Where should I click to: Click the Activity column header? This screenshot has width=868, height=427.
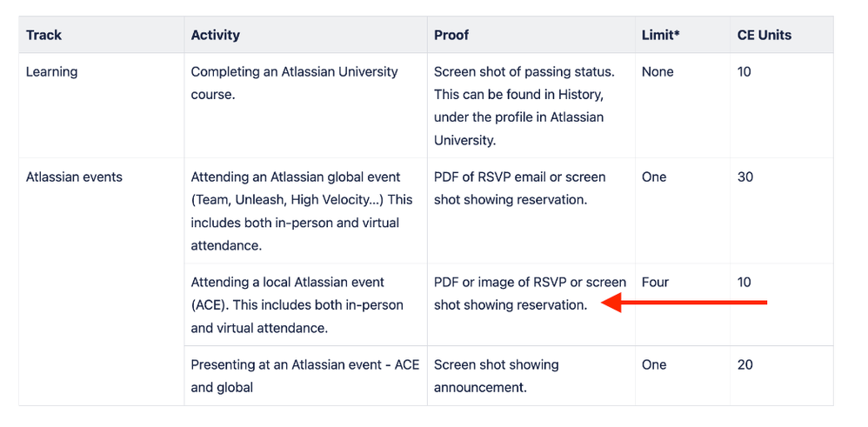pos(216,35)
